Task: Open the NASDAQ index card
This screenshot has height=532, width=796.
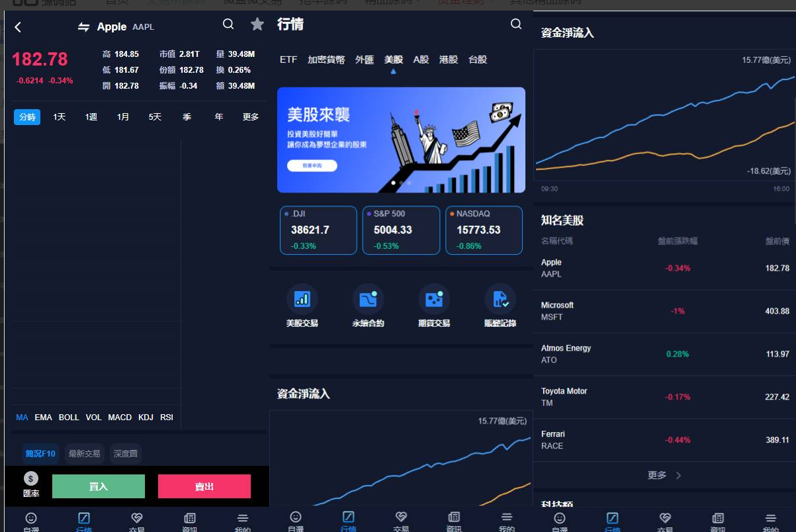Action: pos(484,230)
